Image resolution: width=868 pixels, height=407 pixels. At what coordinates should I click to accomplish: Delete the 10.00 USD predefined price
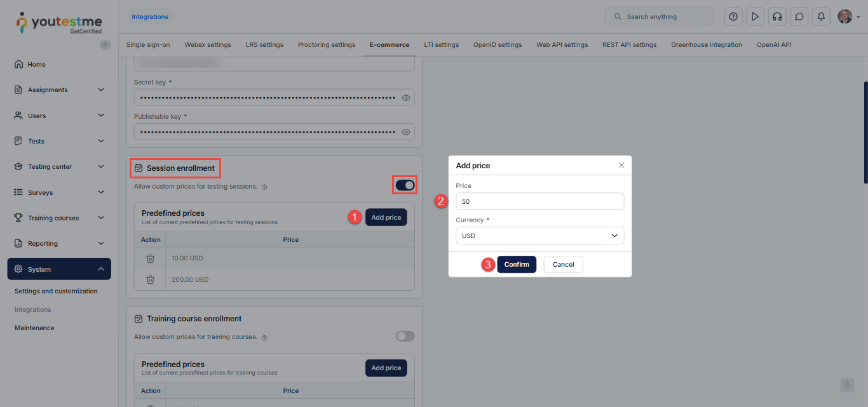[151, 258]
